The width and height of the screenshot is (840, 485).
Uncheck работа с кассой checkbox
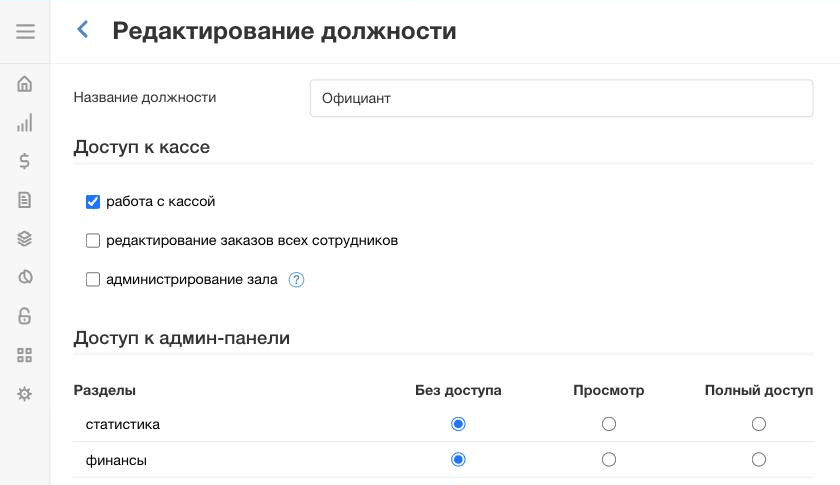point(93,202)
